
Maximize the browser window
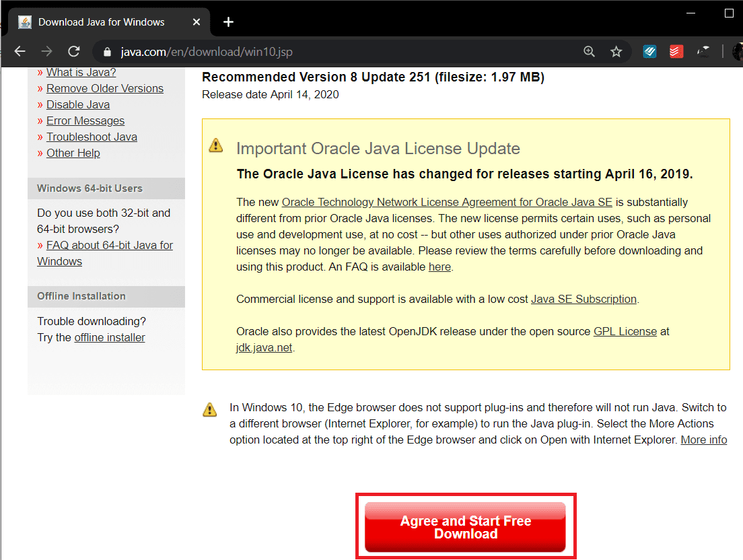coord(730,13)
